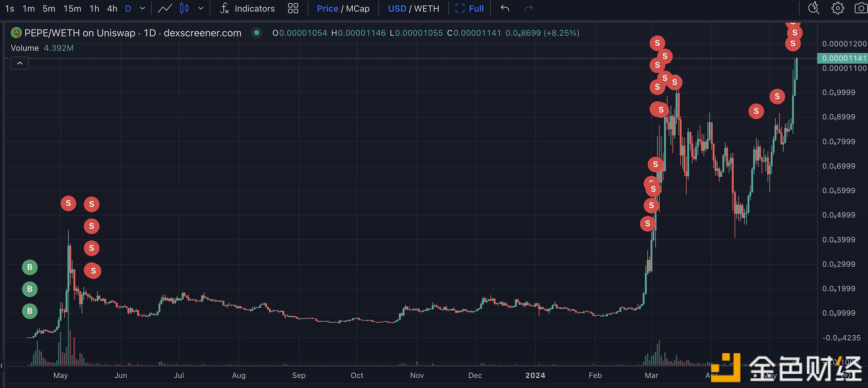Viewport: 868px width, 388px height.
Task: Switch chart to Price mode
Action: pyautogui.click(x=328, y=9)
